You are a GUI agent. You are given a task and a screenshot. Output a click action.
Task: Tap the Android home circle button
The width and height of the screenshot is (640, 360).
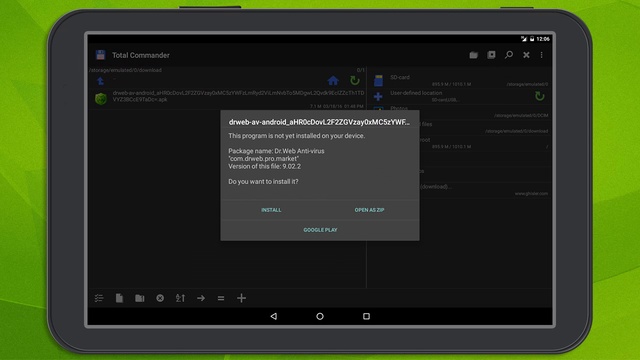320,316
